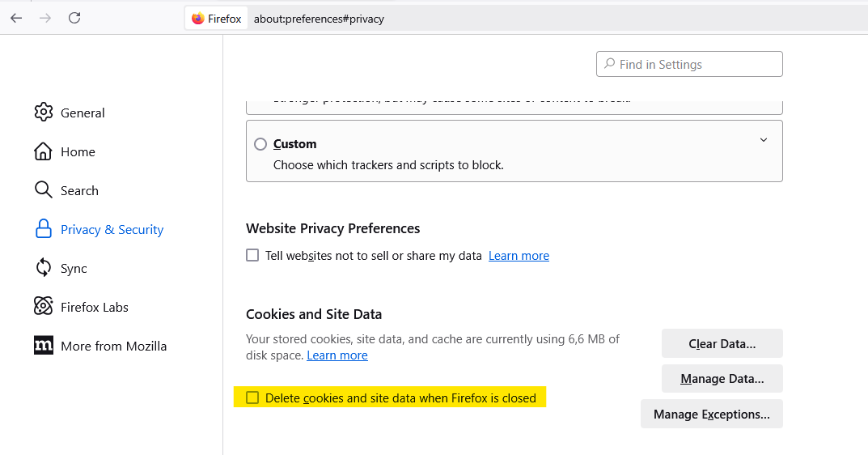
Task: Click the Clear Data button
Action: point(722,343)
